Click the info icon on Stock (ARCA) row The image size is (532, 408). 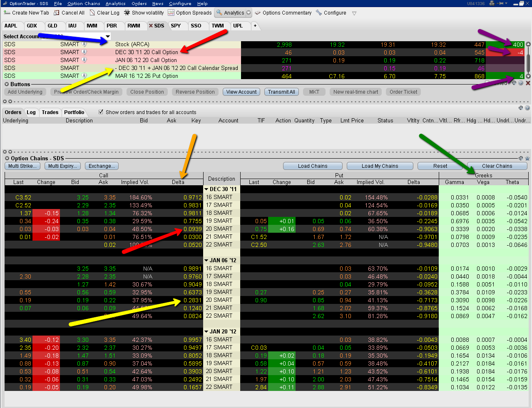(84, 44)
